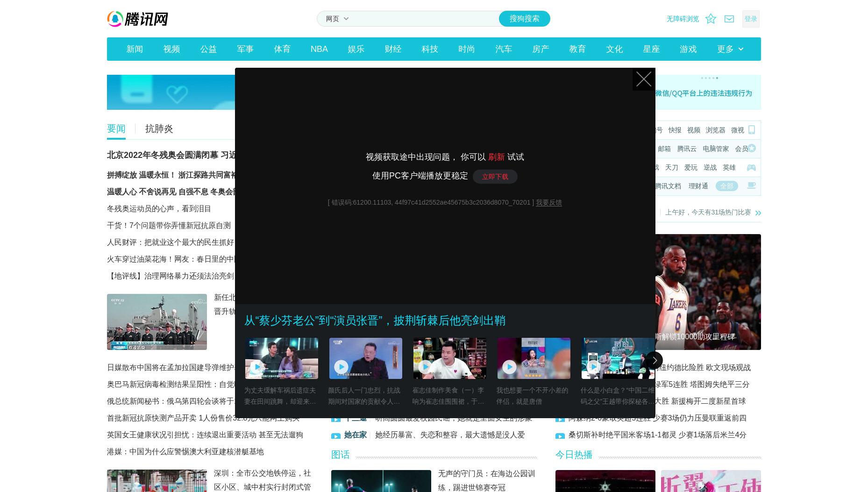Click the 我要反馈 feedback link
Viewport: 868px width, 492px height.
point(549,202)
